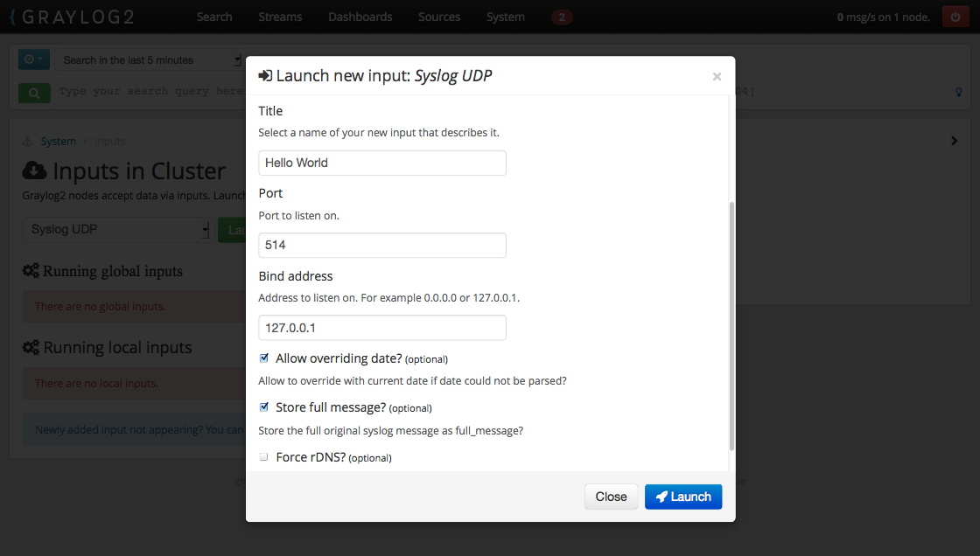Uncheck Store full message checkbox

point(264,407)
